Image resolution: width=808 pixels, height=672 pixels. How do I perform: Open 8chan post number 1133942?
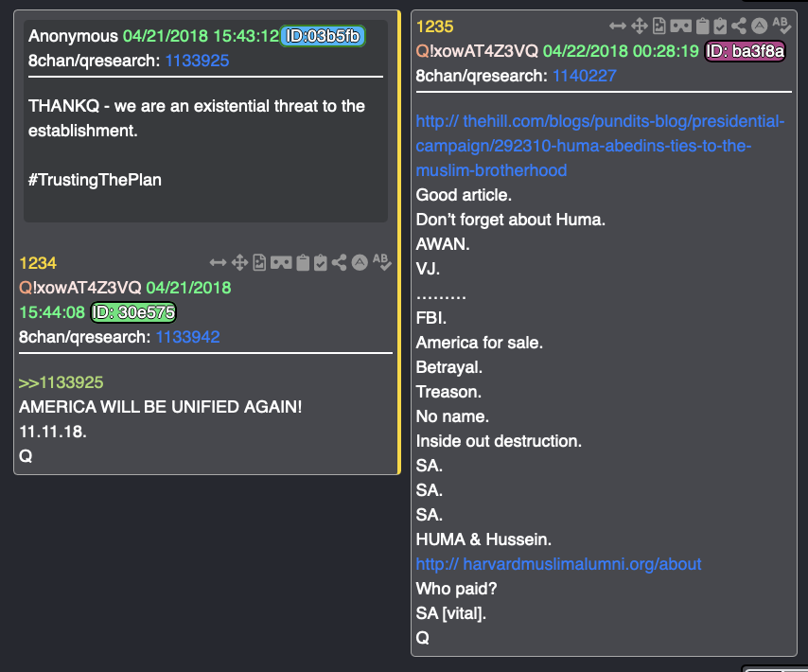click(187, 337)
